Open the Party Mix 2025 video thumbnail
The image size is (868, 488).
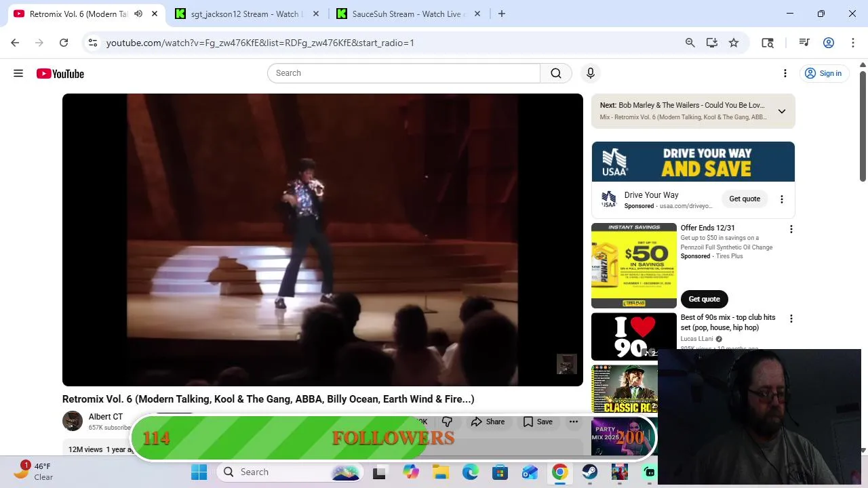[625, 436]
